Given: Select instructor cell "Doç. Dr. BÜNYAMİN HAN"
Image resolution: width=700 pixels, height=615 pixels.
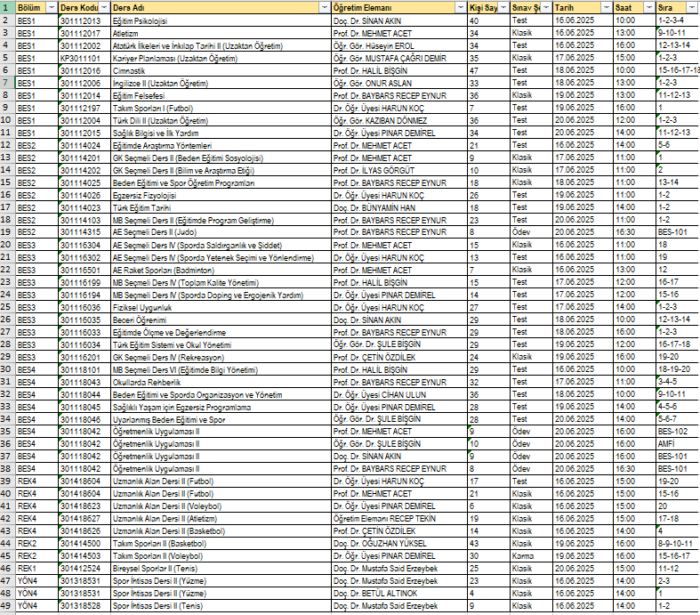Looking at the screenshot, I should point(399,207).
